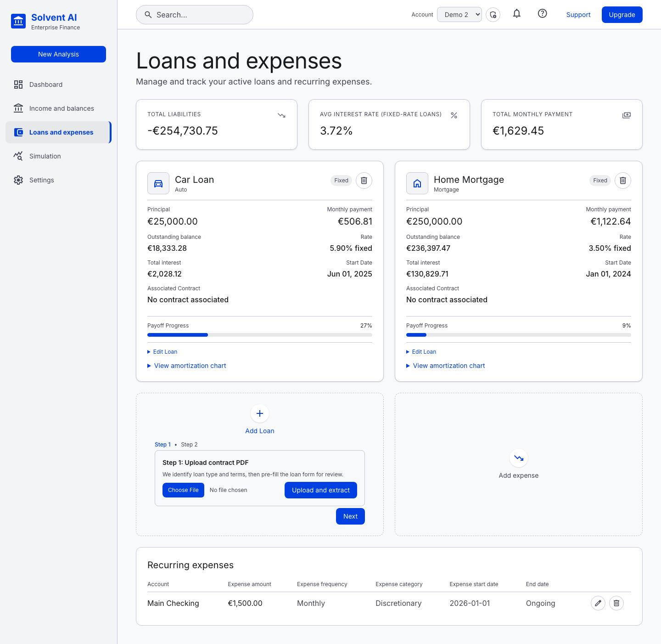The width and height of the screenshot is (661, 644).
Task: Open the Simulation page
Action: click(58, 156)
